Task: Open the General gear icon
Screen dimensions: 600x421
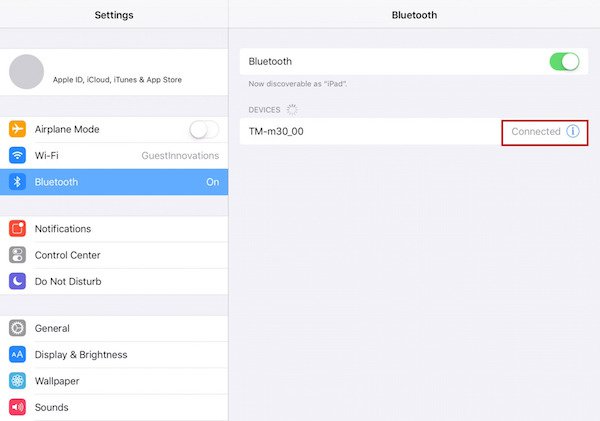Action: point(17,328)
